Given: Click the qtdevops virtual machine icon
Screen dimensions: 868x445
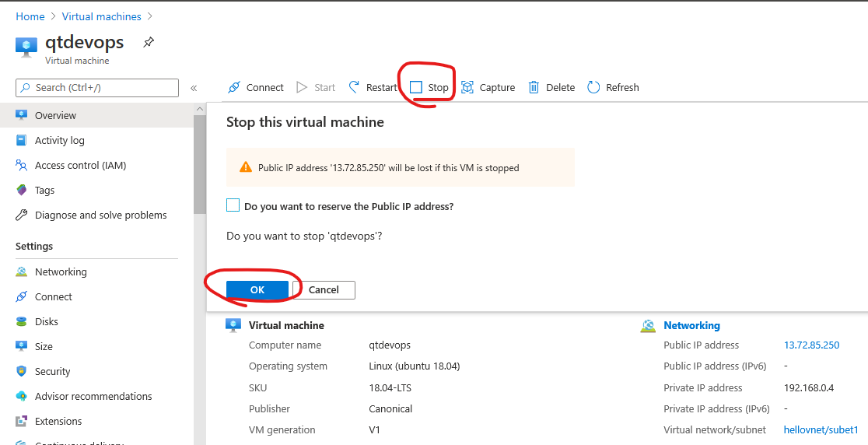Looking at the screenshot, I should click(x=26, y=47).
